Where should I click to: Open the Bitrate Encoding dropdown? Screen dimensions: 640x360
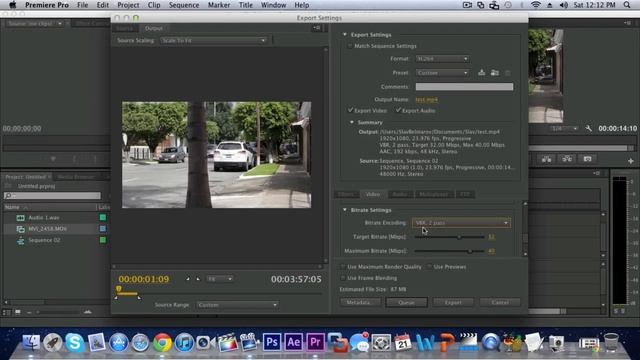(x=461, y=223)
